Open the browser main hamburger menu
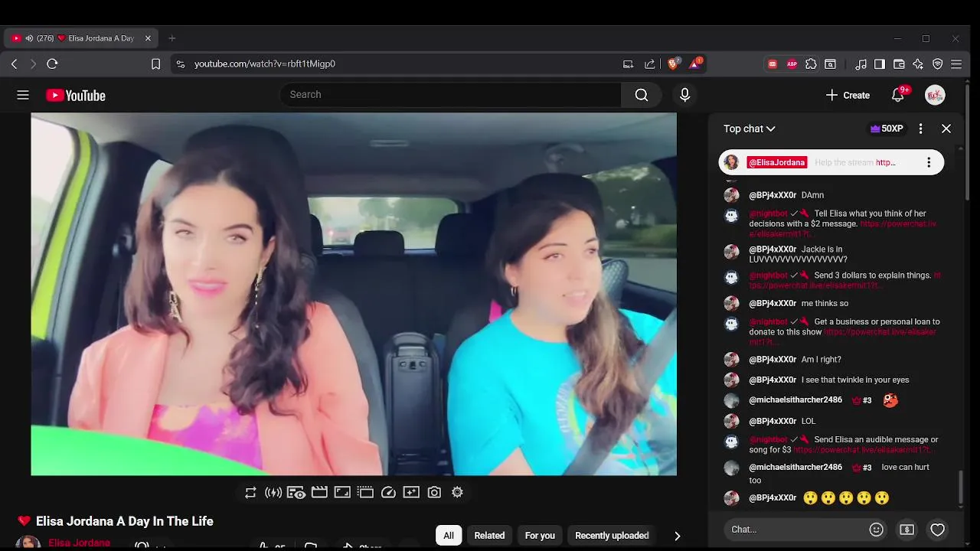This screenshot has height=551, width=980. point(956,64)
